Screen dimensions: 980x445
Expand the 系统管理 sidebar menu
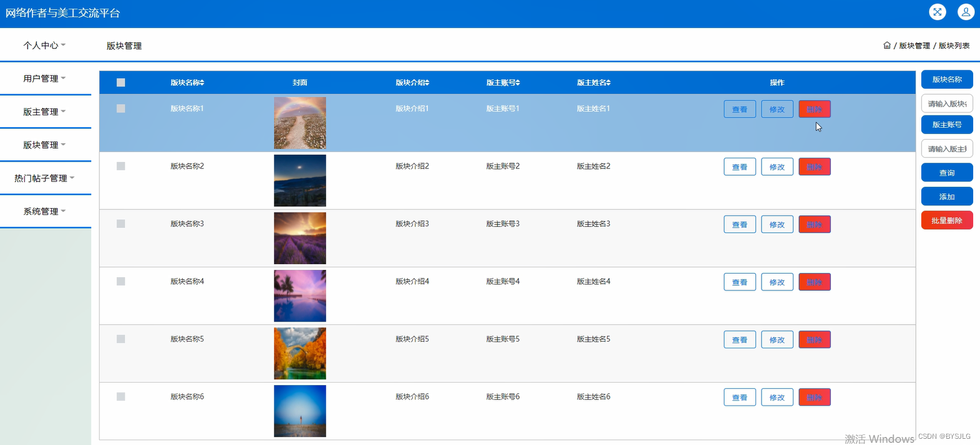45,211
